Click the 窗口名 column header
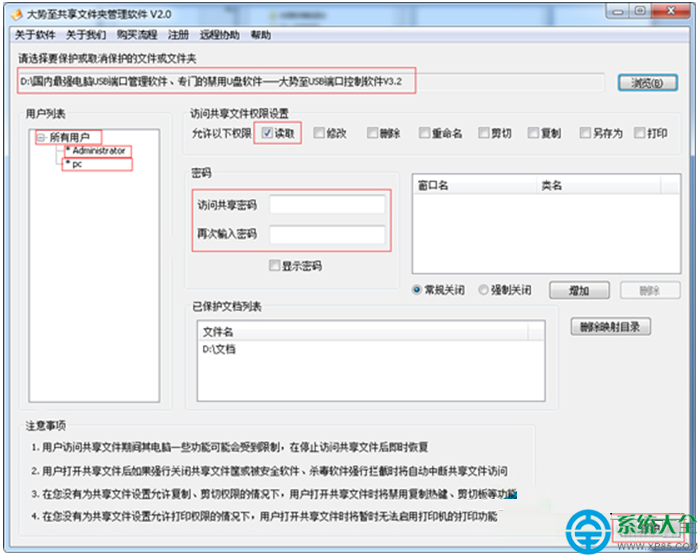This screenshot has width=700, height=557. (x=475, y=185)
